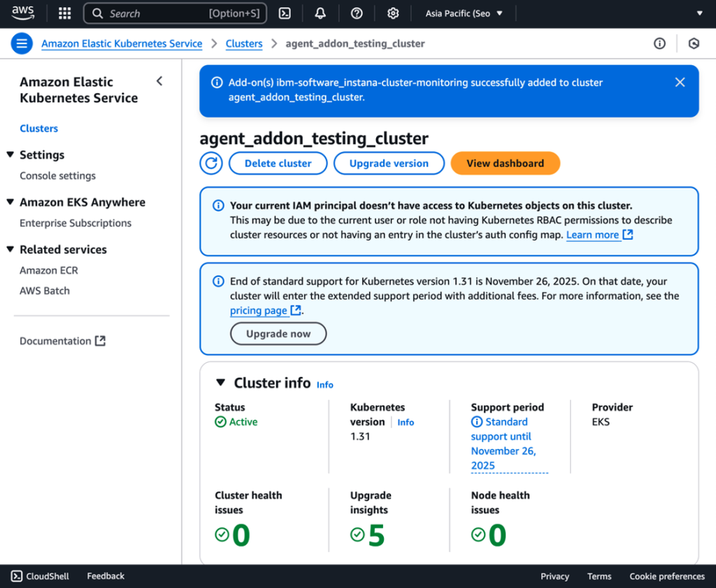Go to Amazon Elastic Kubernetes Service breadcrumb

[122, 43]
